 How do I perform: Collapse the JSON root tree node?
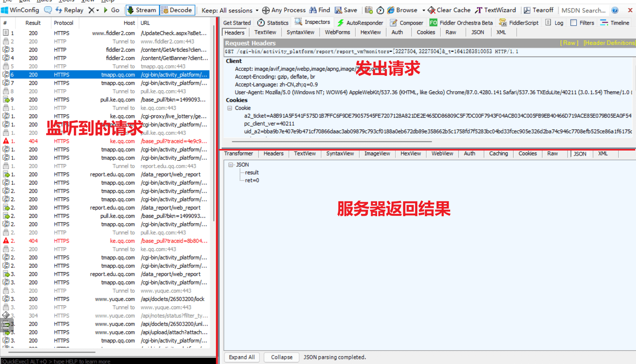pyautogui.click(x=231, y=165)
